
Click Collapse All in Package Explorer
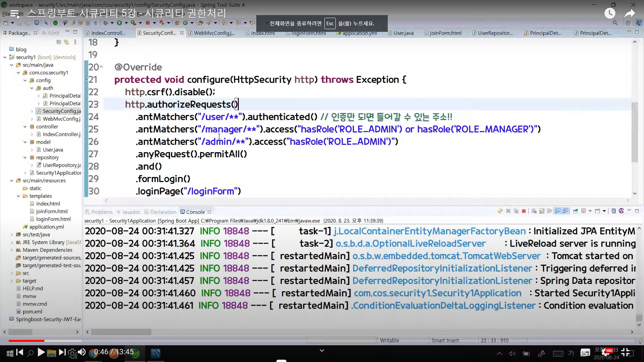pyautogui.click(x=59, y=42)
